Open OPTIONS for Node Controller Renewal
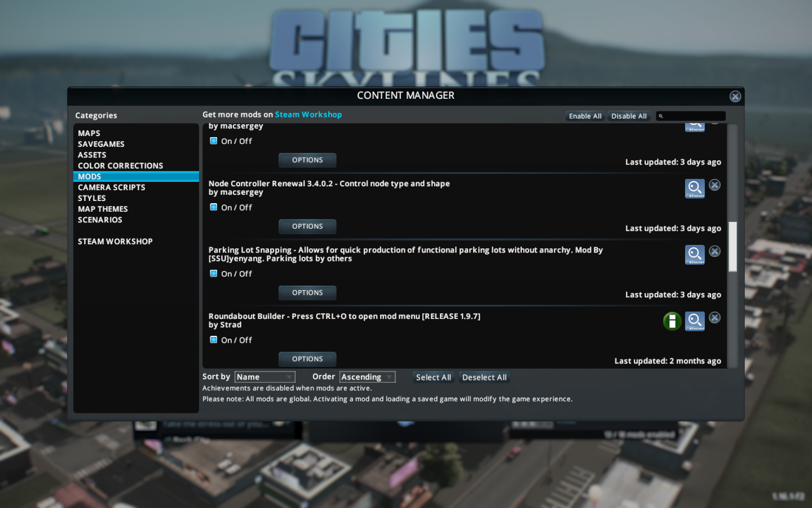812x508 pixels. pos(307,226)
